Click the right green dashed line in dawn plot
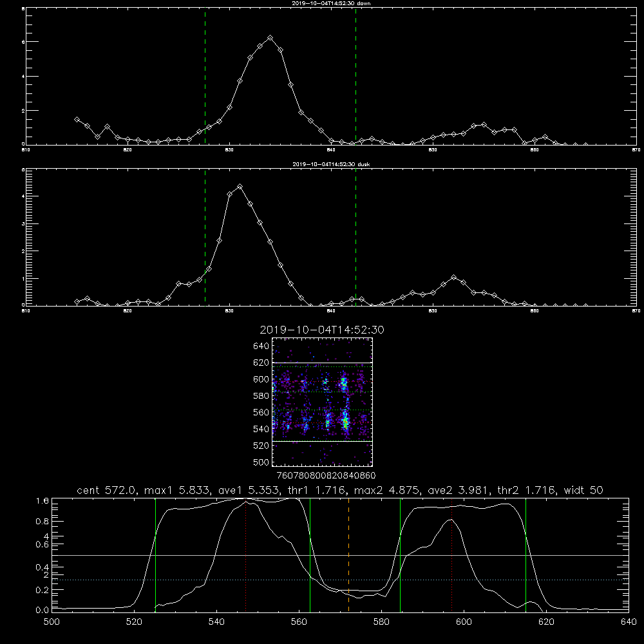 point(355,76)
